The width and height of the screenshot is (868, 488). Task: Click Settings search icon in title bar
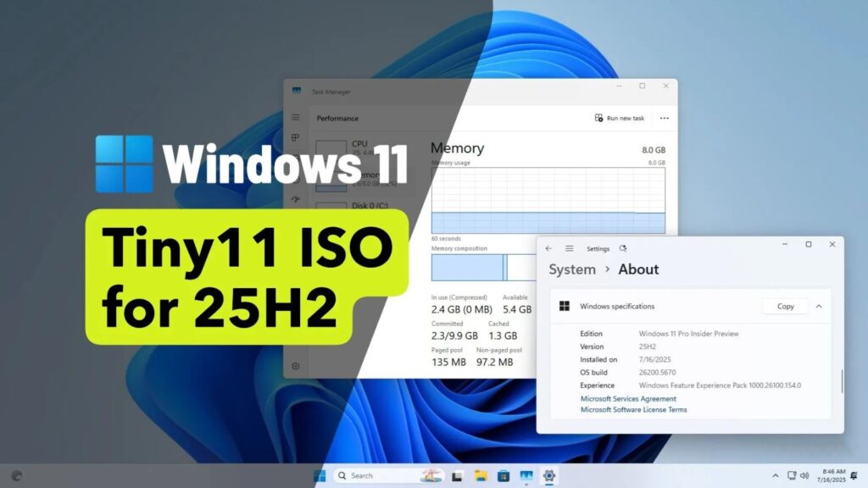[x=623, y=248]
